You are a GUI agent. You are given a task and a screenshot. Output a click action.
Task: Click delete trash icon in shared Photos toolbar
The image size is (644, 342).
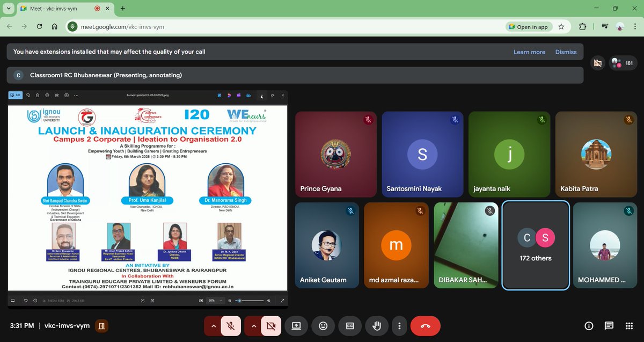click(x=38, y=95)
